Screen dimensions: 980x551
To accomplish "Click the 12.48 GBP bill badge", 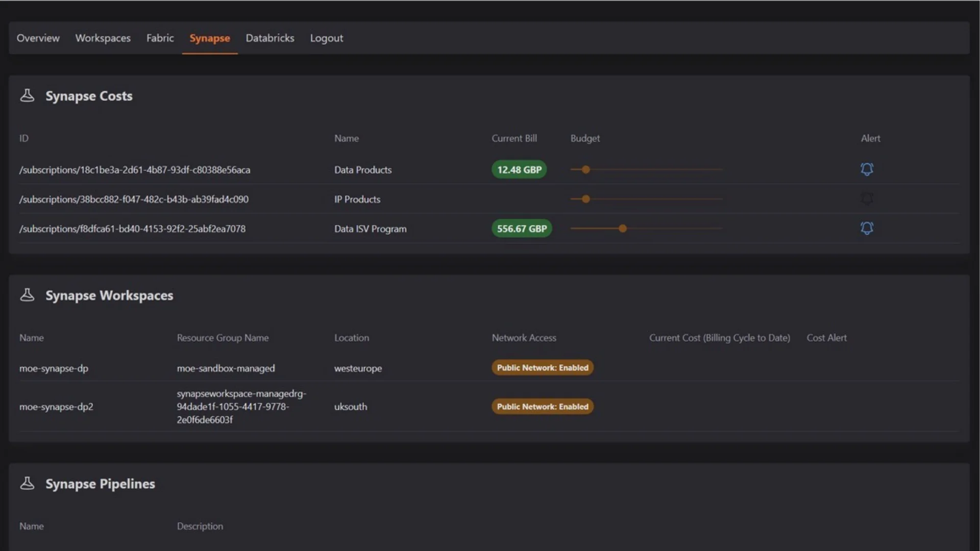I will (x=519, y=169).
